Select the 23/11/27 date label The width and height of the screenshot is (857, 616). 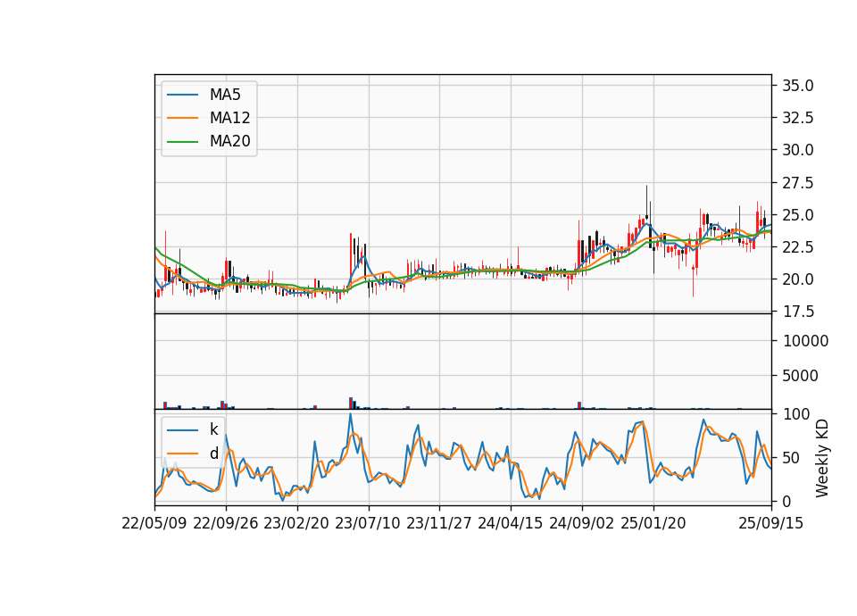click(439, 523)
